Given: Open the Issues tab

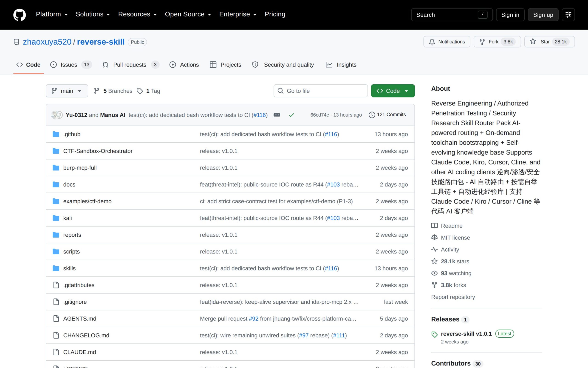Looking at the screenshot, I should (71, 65).
